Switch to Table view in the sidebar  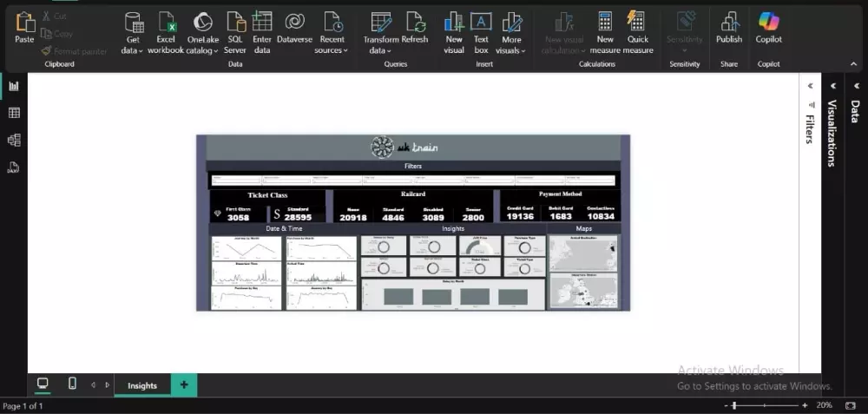[x=14, y=113]
